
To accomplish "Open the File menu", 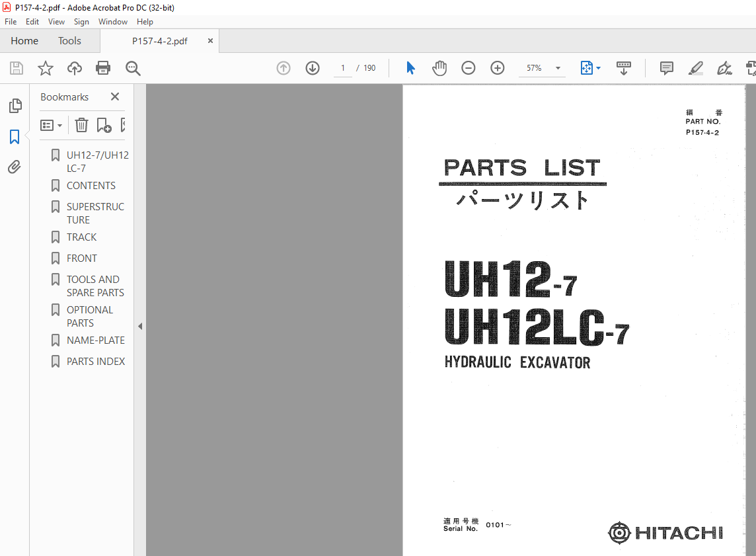I will pyautogui.click(x=11, y=22).
